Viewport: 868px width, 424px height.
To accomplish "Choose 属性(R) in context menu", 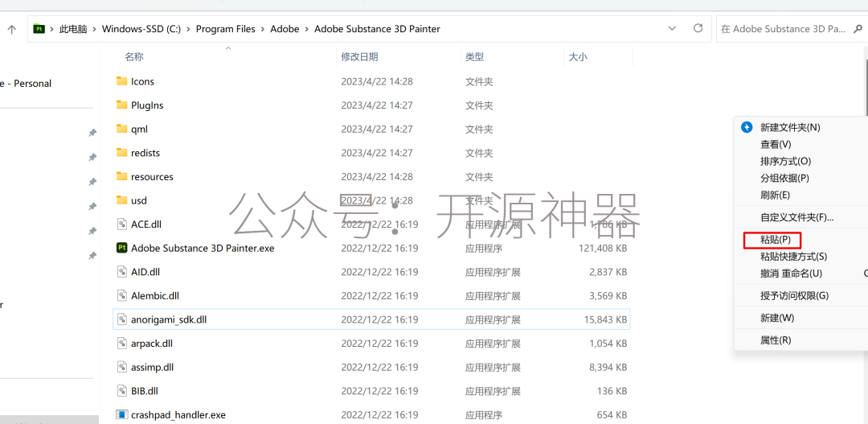I will [776, 340].
